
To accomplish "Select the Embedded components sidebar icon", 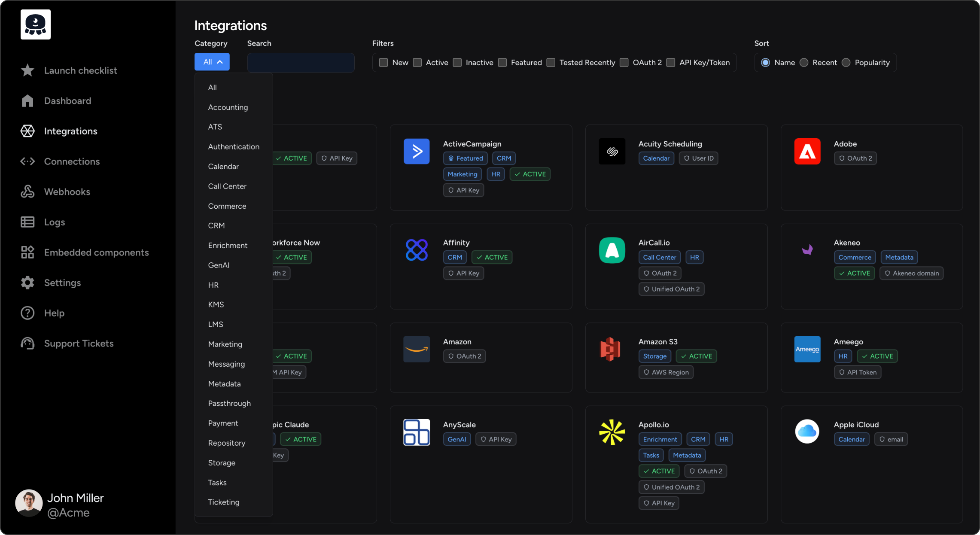I will (27, 252).
